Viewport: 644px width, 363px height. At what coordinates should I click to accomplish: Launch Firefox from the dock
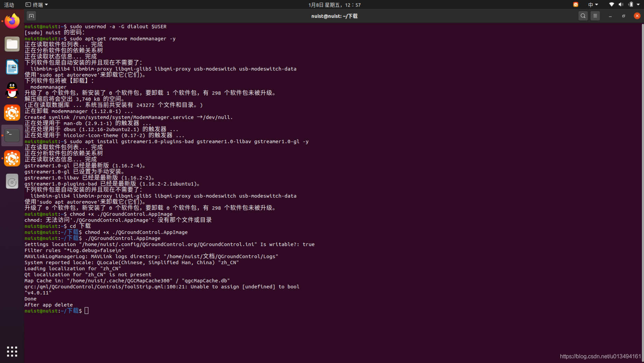12,21
